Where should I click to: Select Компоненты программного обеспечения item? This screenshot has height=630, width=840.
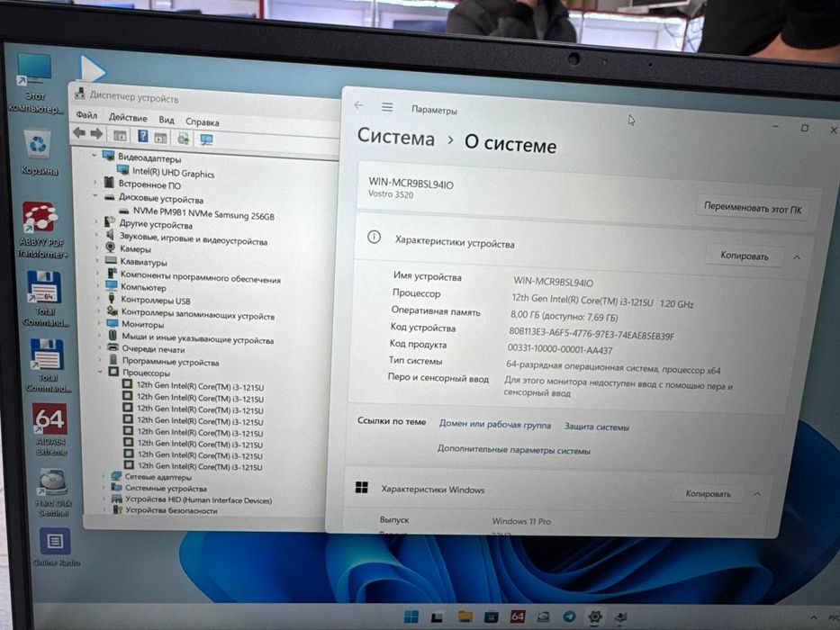[x=201, y=276]
